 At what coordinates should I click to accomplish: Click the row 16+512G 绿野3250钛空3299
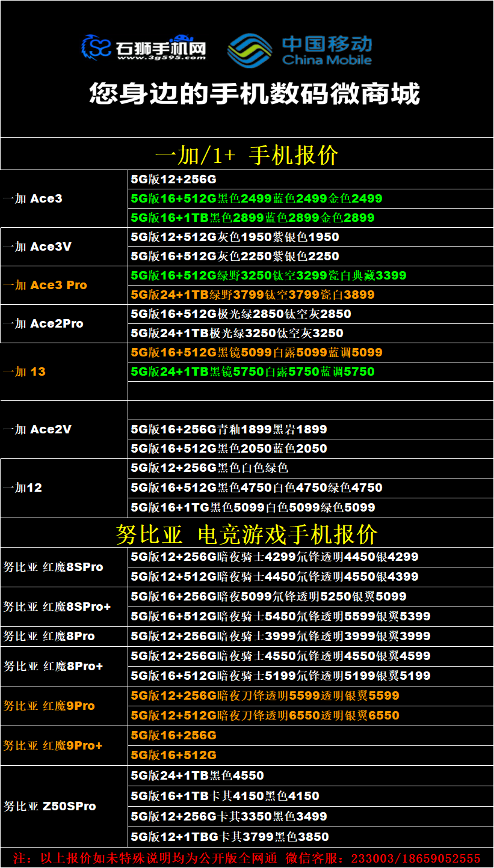click(310, 275)
